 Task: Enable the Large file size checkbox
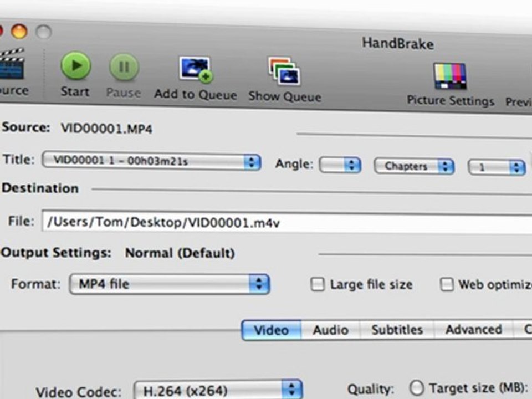(x=318, y=284)
